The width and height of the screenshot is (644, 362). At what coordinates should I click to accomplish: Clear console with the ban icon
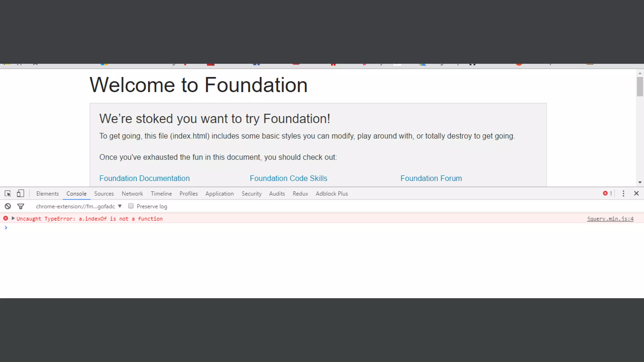8,206
